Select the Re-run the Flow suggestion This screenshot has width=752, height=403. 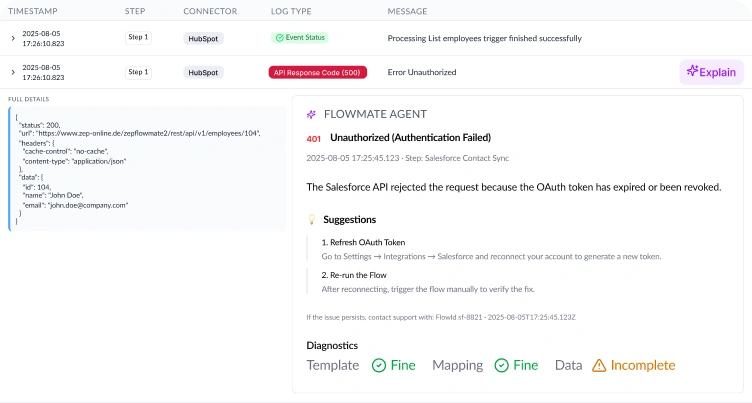[x=353, y=275]
